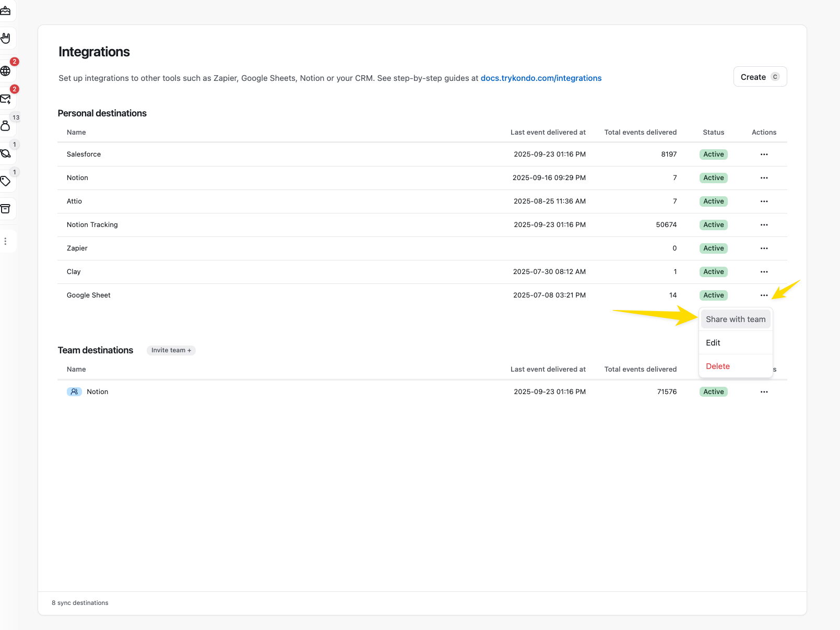Screen dimensions: 840x630
Task: Open the mail lightning icon in sidebar
Action: pyautogui.click(x=5, y=99)
